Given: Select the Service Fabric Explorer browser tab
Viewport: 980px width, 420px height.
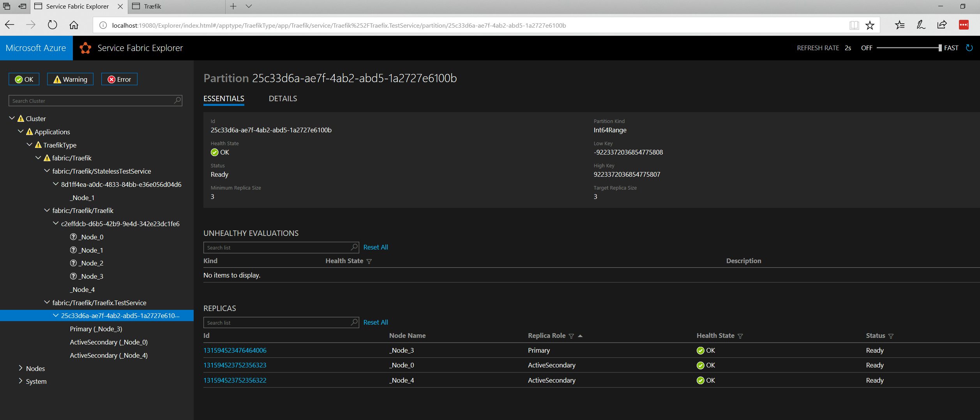Looking at the screenshot, I should pyautogui.click(x=77, y=6).
